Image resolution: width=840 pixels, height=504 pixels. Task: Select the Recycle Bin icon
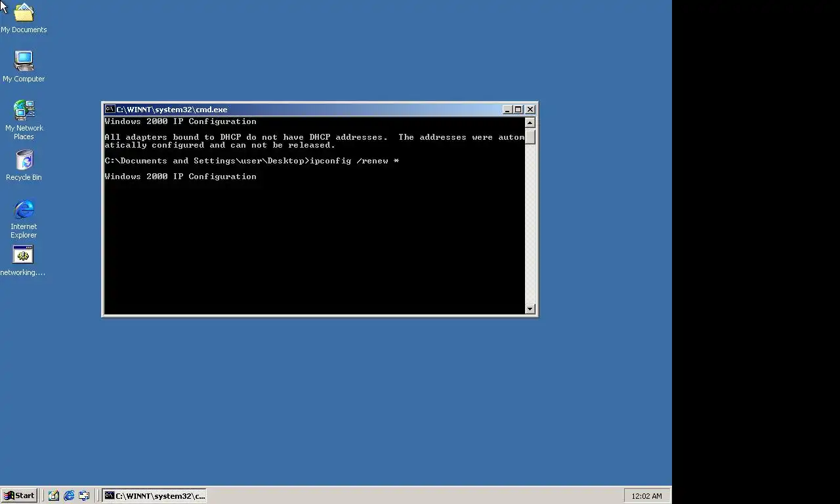pyautogui.click(x=24, y=165)
